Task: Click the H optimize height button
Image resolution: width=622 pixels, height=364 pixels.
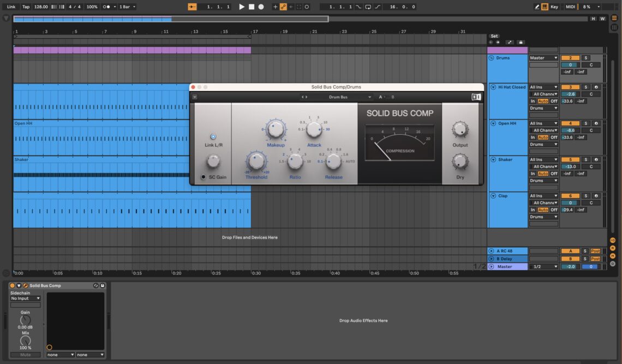Action: point(593,19)
